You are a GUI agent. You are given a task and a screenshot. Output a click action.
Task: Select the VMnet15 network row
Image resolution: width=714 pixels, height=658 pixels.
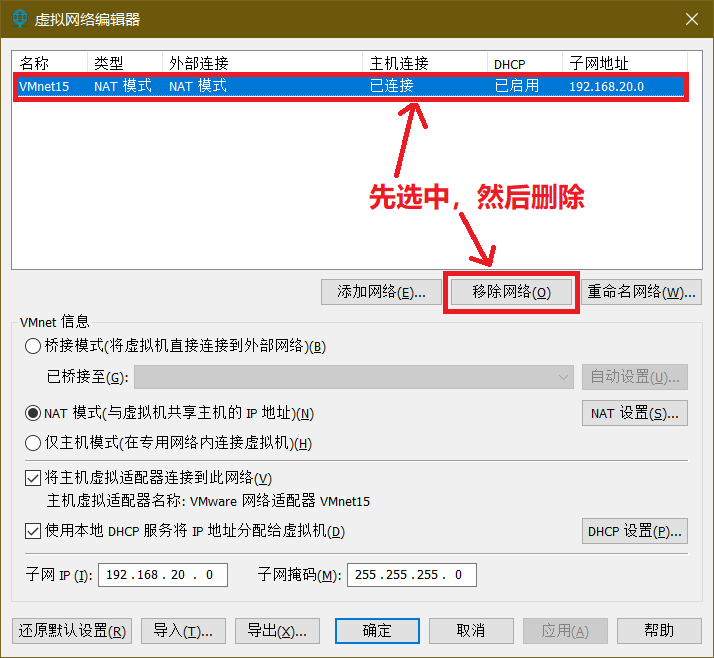point(200,86)
